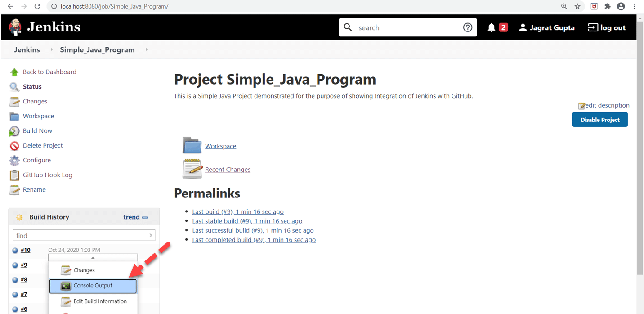Viewport: 644px width, 314px height.
Task: Click the browser zoom magnifier icon
Action: [x=564, y=6]
